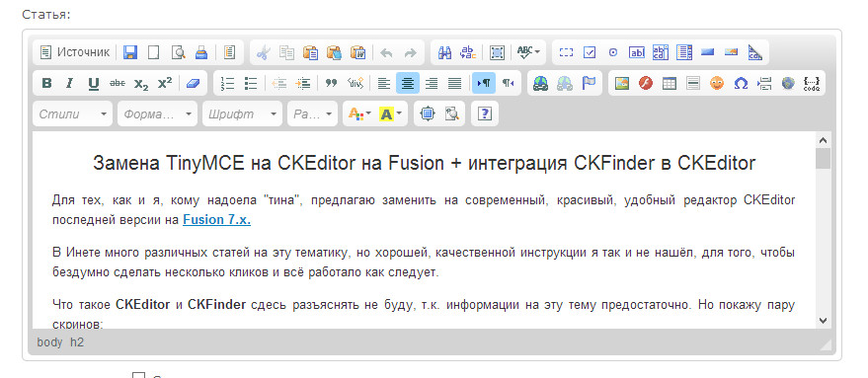The image size is (868, 378).
Task: Click Paste from Word icon
Action: [x=357, y=52]
